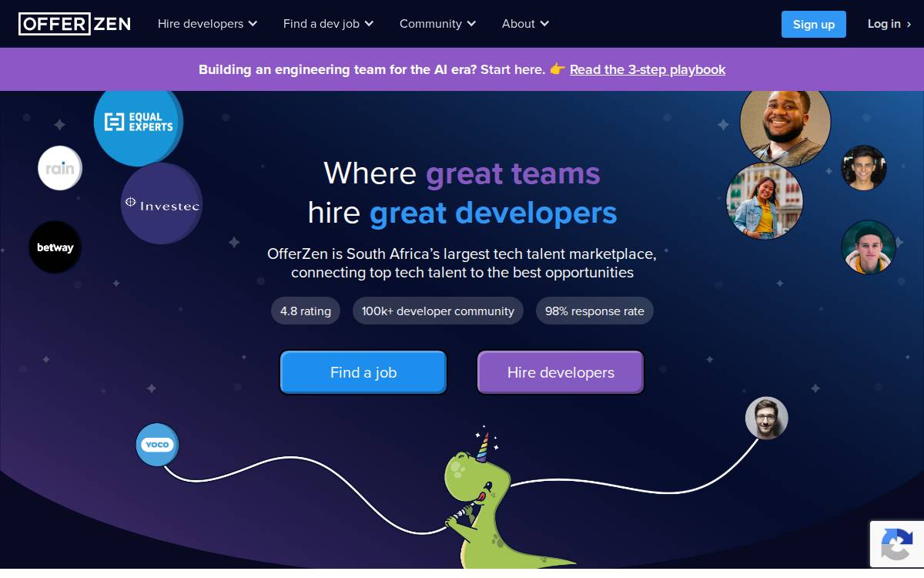
Task: Click the man wearing a cap photo
Action: 869,247
